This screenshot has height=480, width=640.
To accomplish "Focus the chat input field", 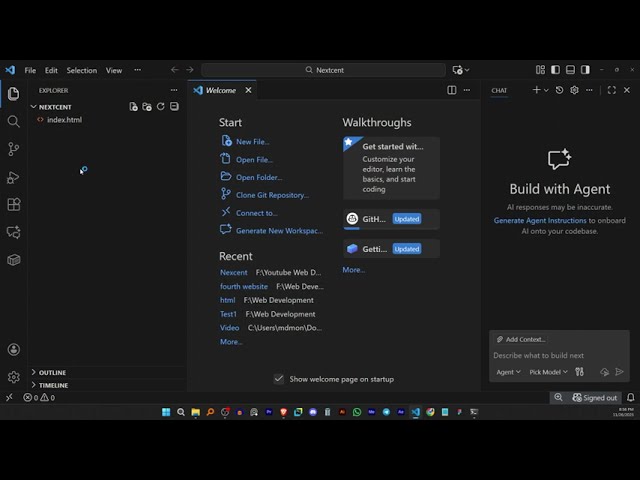I will [559, 356].
